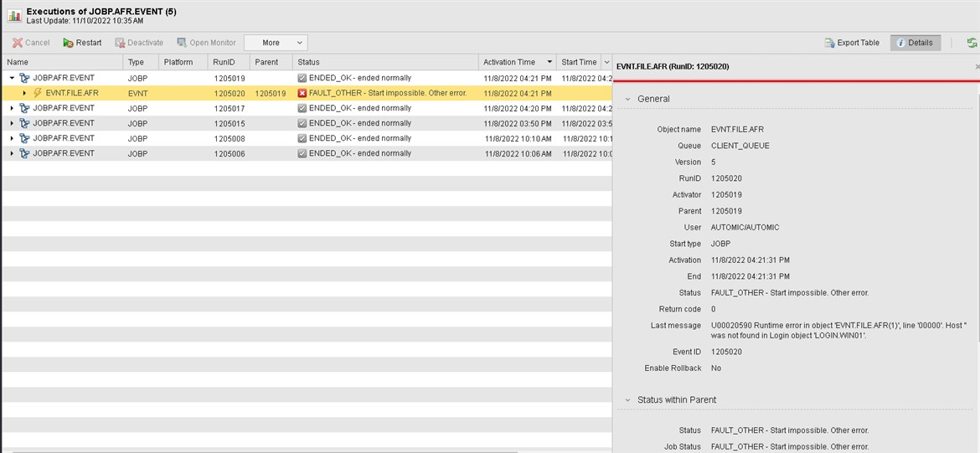Click the refresh icon in the toolbar

[x=972, y=43]
